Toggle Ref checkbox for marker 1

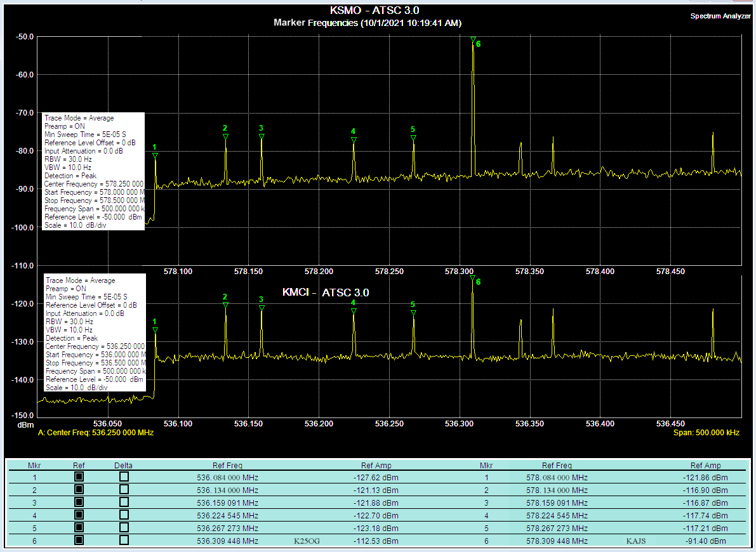79,476
